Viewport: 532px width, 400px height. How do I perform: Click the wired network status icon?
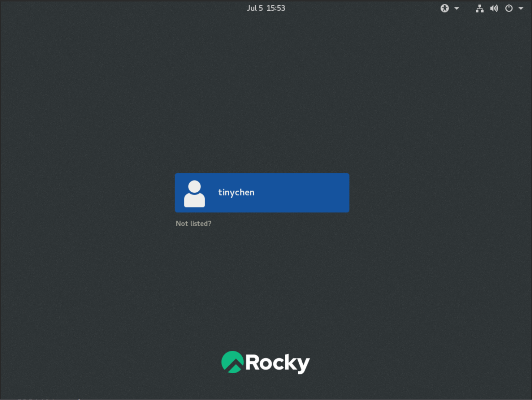click(479, 8)
